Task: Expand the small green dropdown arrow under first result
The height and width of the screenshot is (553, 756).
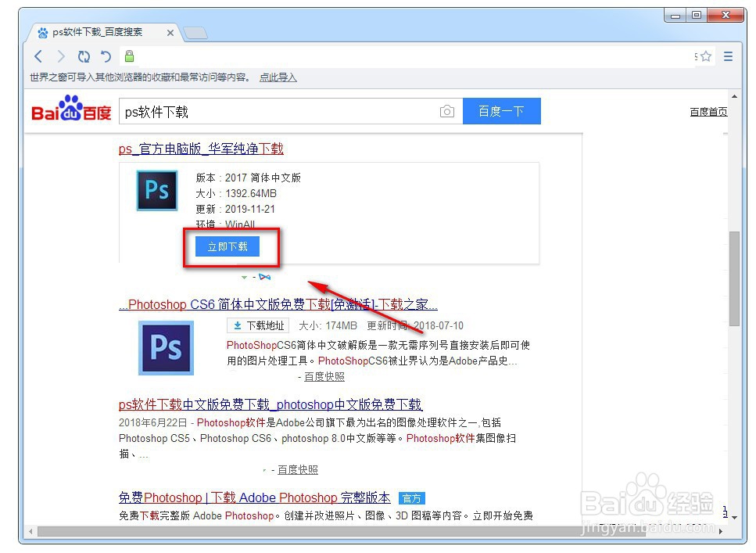Action: [245, 278]
